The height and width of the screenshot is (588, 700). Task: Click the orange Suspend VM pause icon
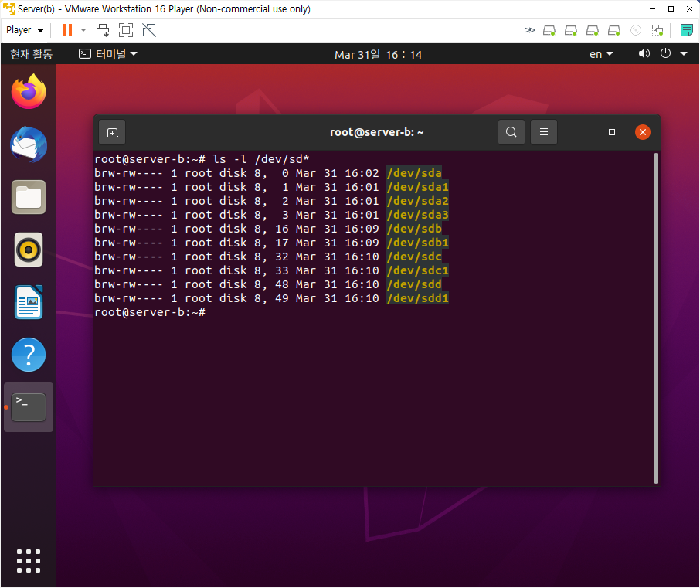coord(67,30)
